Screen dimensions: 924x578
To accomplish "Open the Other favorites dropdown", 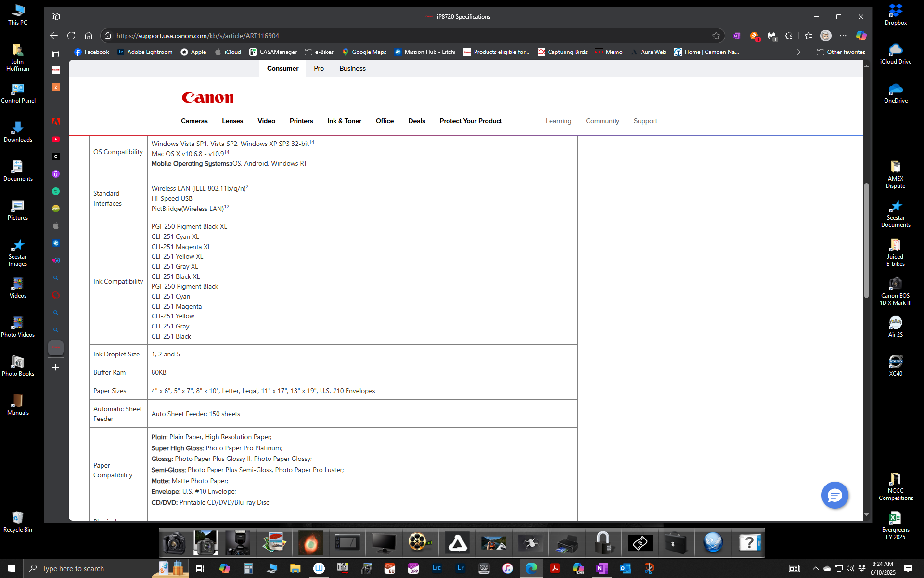I will [x=840, y=52].
